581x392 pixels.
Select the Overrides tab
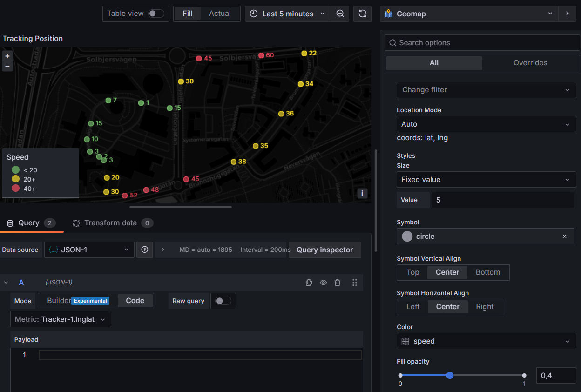click(x=530, y=63)
